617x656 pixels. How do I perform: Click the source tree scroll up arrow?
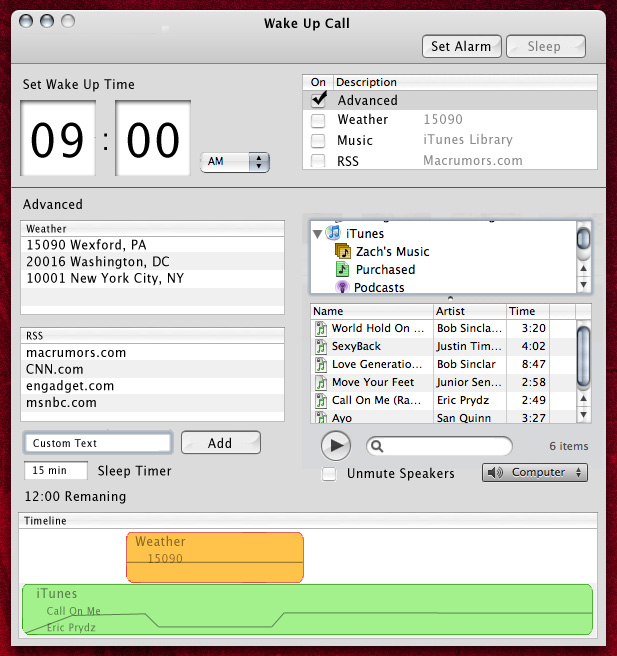tap(584, 269)
